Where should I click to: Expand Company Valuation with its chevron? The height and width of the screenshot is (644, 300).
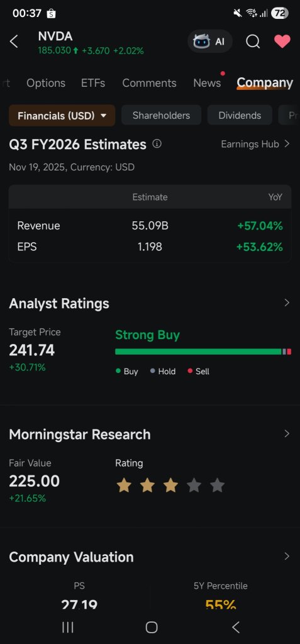coord(287,557)
